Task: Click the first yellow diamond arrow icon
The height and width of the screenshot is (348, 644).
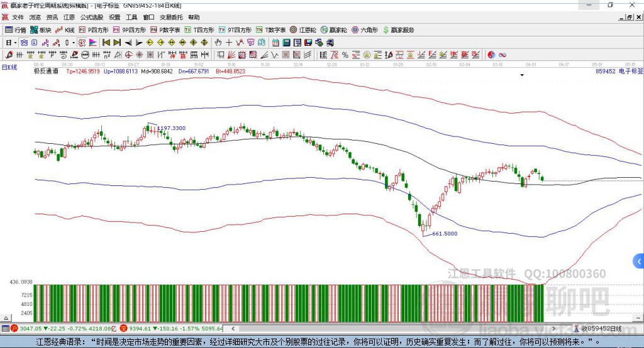Action: click(150, 43)
